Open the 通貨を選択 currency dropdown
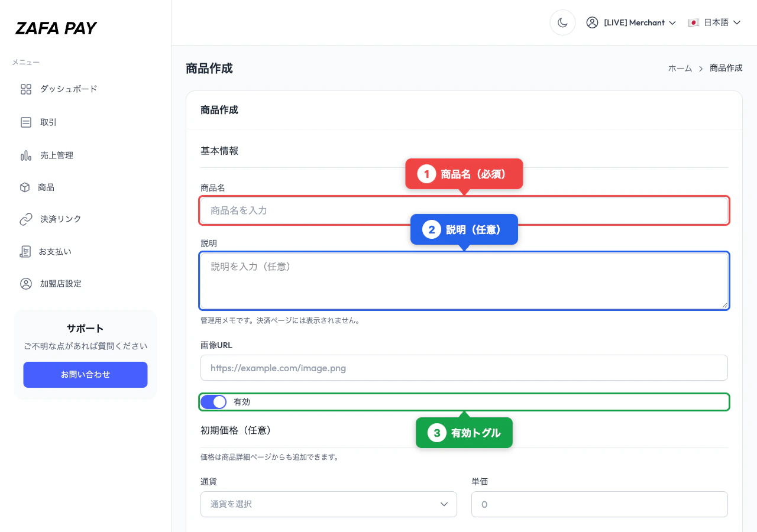Viewport: 757px width, 532px height. tap(328, 504)
